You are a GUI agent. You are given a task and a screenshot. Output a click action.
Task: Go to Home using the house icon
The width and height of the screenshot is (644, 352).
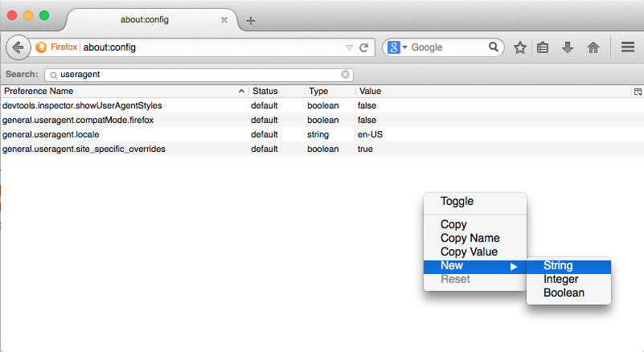pos(593,47)
